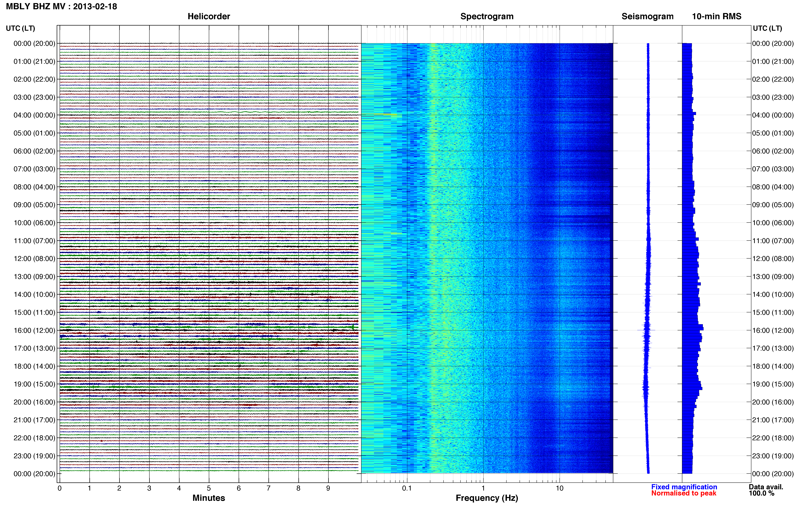
Task: Click the title 'MBLY BHZ MV : 2013-02-18'
Action: pos(61,6)
